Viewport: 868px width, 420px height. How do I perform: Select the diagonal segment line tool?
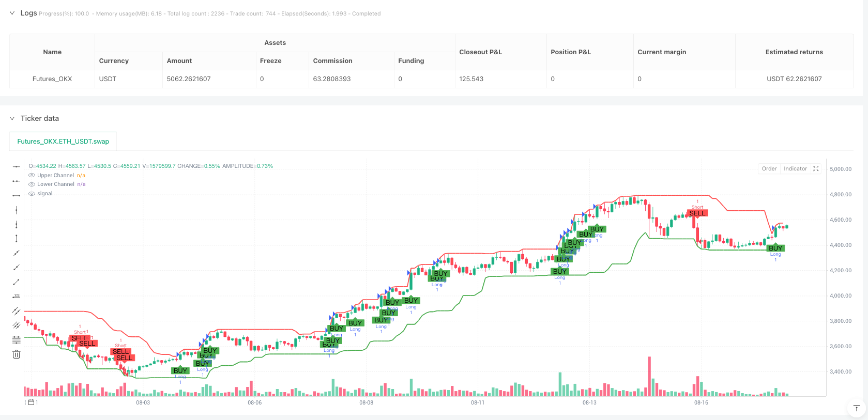pos(17,282)
